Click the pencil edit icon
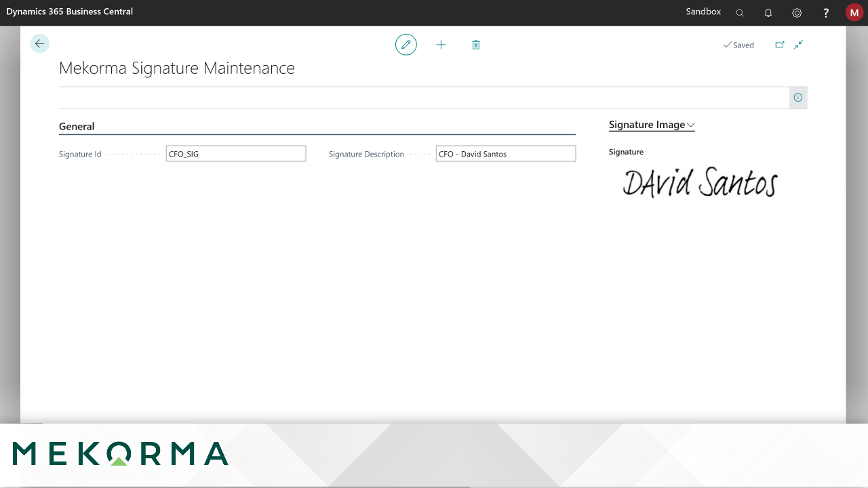Viewport: 868px width, 488px height. (x=406, y=45)
